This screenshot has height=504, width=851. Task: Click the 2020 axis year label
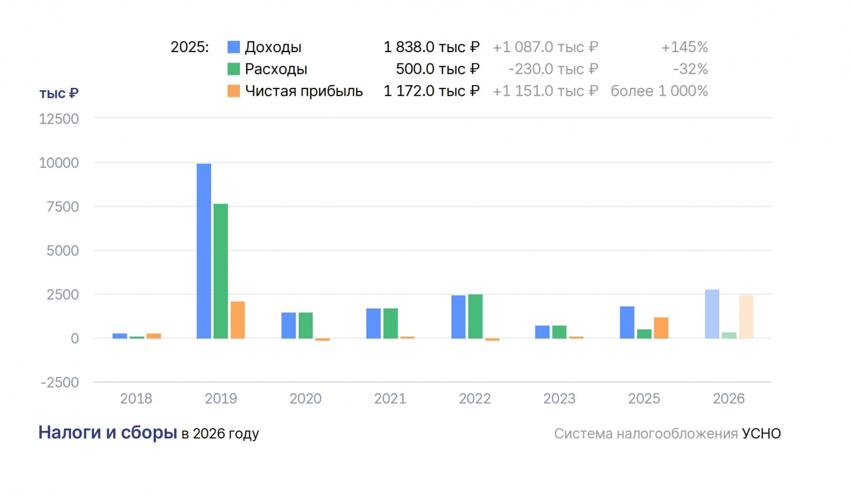click(306, 399)
